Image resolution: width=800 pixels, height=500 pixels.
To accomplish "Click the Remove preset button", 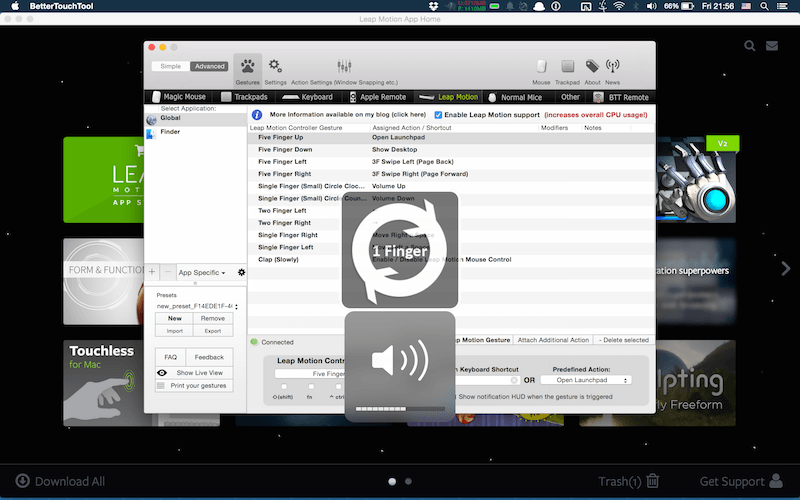I will coord(213,318).
